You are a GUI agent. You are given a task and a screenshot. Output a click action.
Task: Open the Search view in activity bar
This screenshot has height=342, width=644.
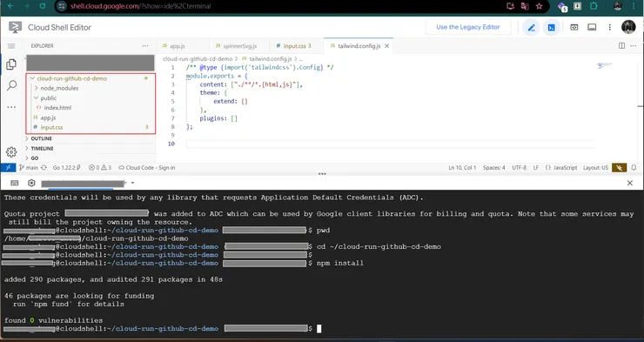tap(11, 85)
